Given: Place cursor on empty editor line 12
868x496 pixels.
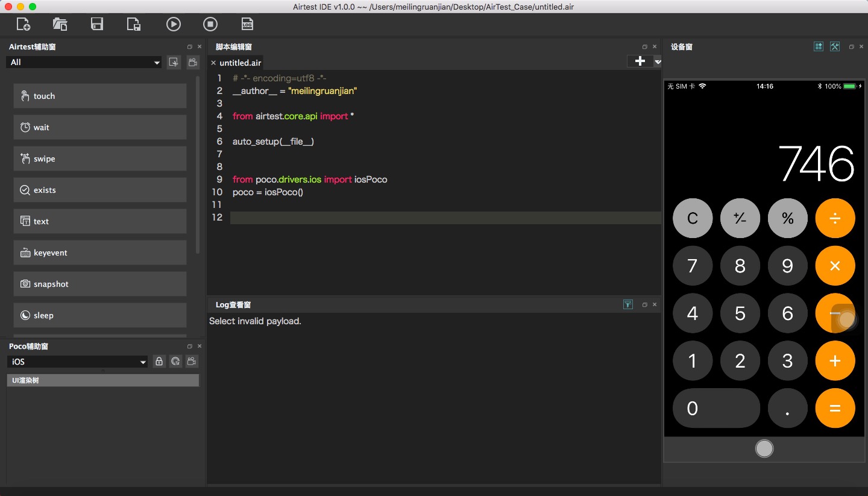Looking at the screenshot, I should (445, 218).
